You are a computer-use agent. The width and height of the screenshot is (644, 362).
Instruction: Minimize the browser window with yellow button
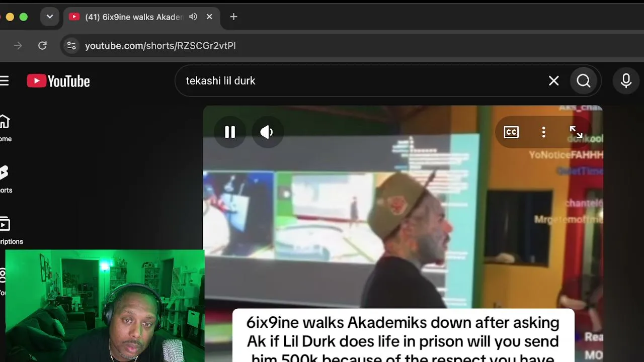[x=10, y=17]
